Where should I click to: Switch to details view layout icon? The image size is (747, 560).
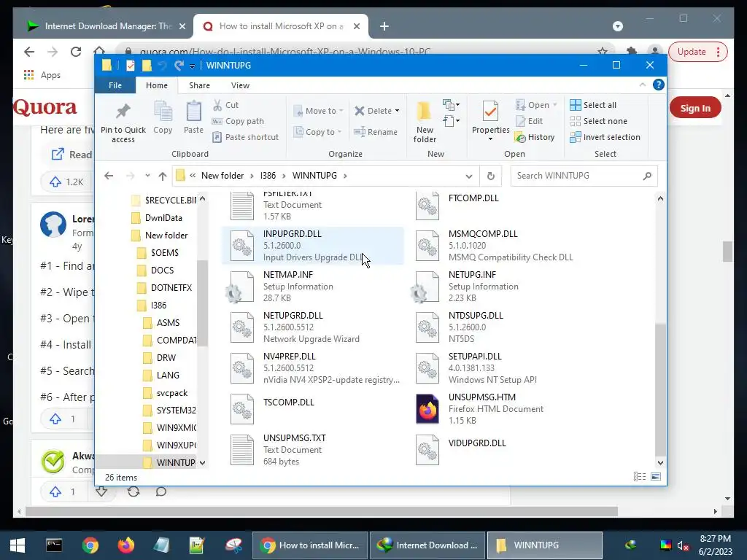pyautogui.click(x=640, y=477)
